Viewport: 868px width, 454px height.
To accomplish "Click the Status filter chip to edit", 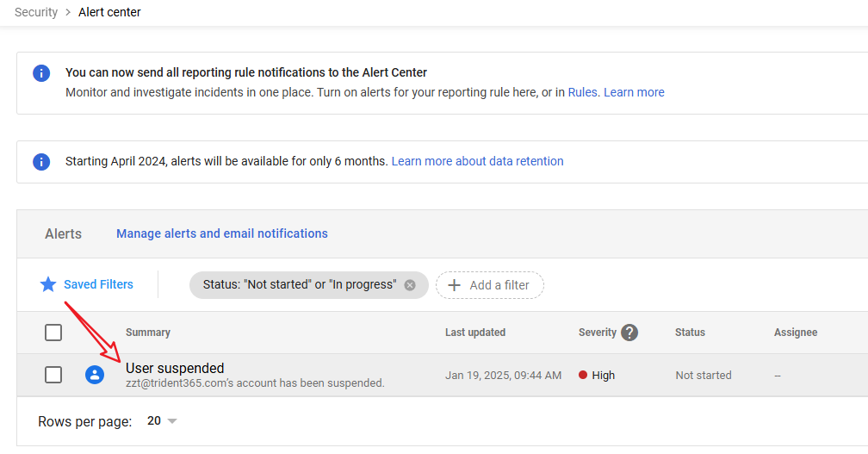I will [x=299, y=285].
